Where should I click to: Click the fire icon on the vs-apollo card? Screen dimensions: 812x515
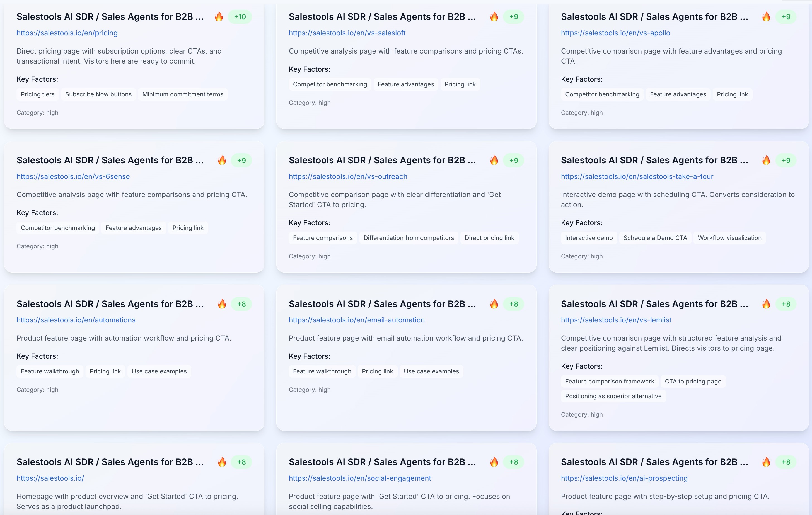tap(766, 16)
